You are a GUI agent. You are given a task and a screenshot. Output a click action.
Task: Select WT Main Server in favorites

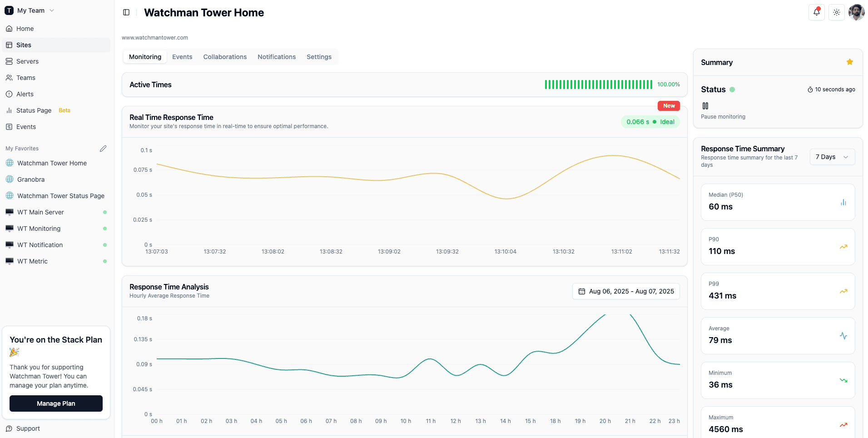point(40,212)
